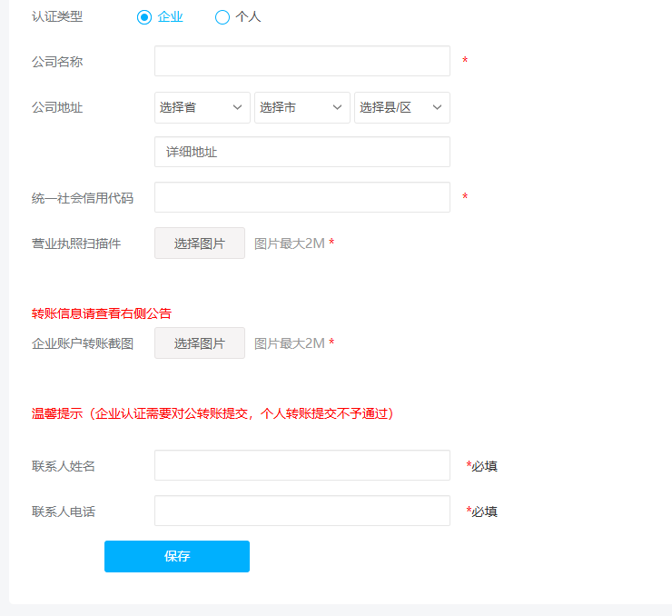Click the chevron arrow in 选择省
The image size is (672, 616).
[x=237, y=107]
